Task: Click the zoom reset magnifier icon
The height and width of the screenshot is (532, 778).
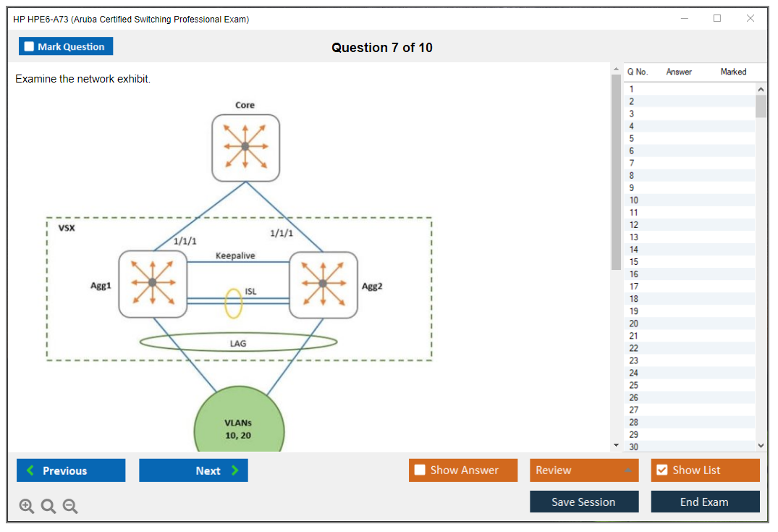Action: pos(48,507)
